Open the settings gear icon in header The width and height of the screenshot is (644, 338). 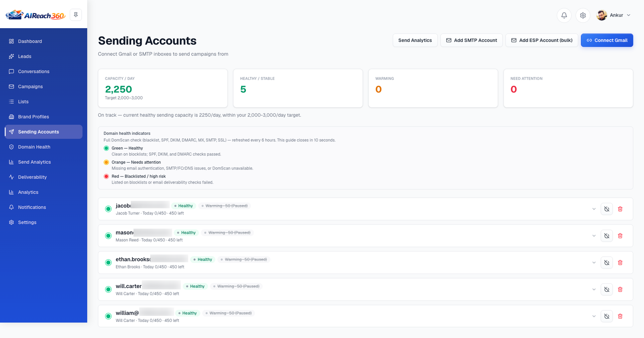583,15
